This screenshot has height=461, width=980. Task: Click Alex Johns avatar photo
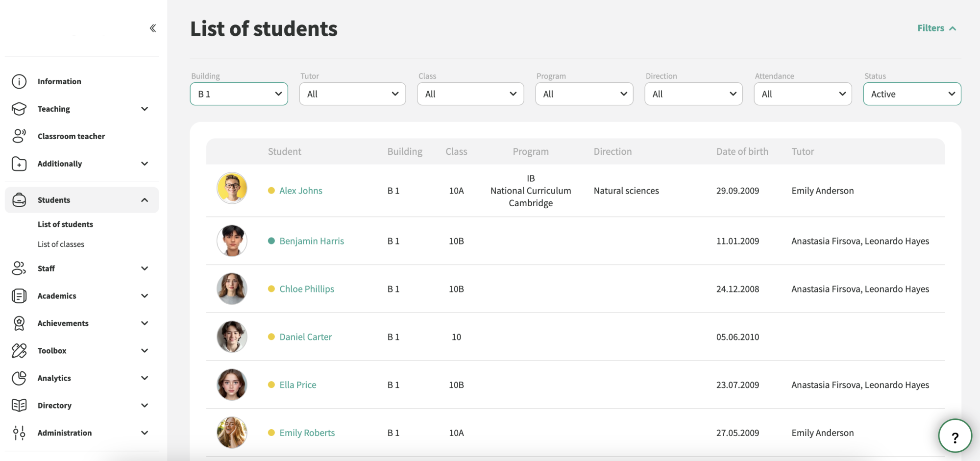232,188
